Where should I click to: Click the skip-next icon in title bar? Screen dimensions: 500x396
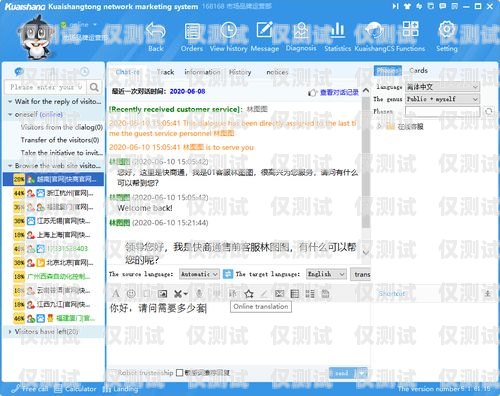tap(395, 6)
